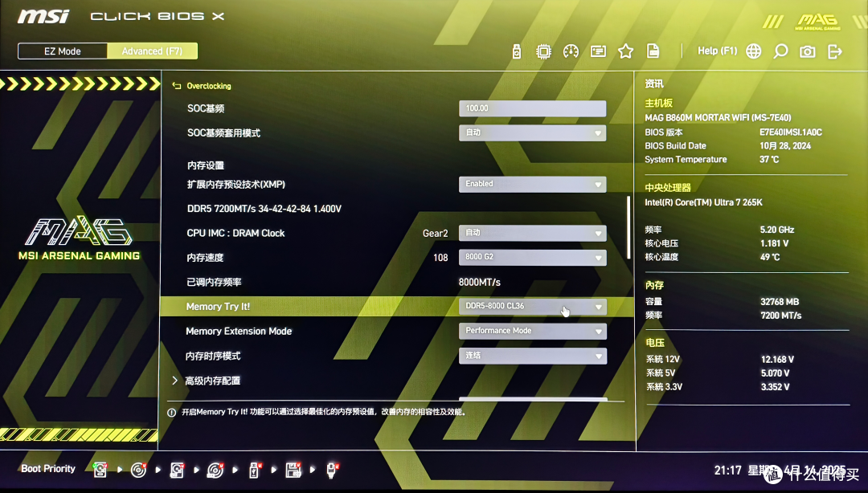Image resolution: width=868 pixels, height=493 pixels.
Task: Click the 5.20 GHz frequency value
Action: coord(776,230)
